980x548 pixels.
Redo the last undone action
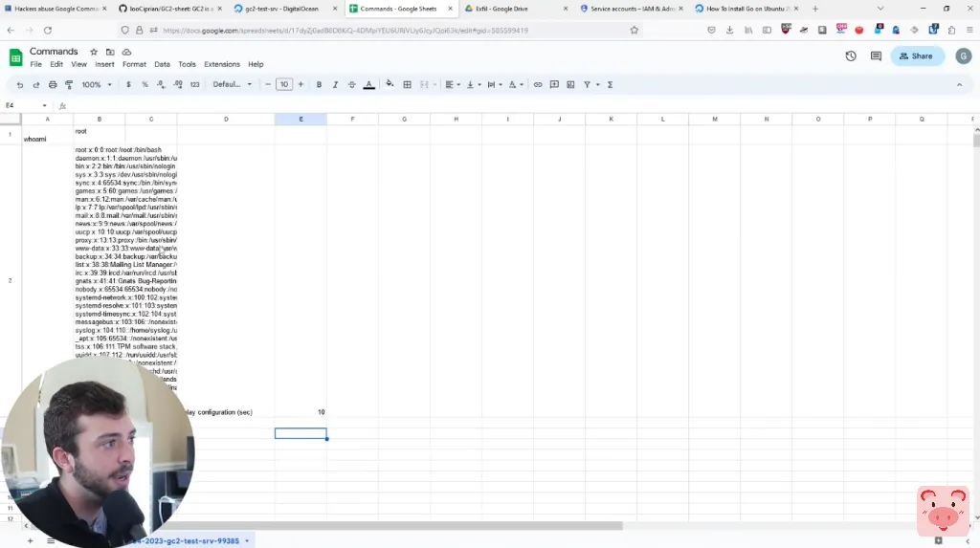[36, 85]
